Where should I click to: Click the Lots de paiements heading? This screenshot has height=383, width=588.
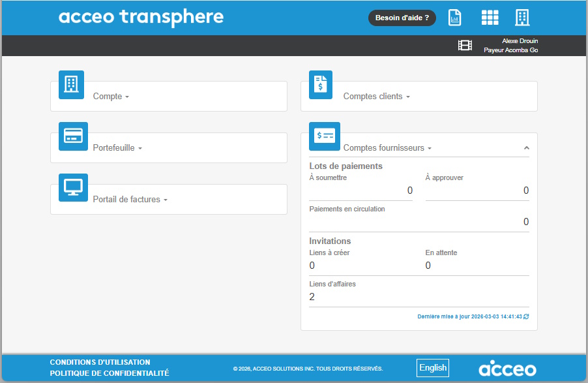tap(345, 166)
